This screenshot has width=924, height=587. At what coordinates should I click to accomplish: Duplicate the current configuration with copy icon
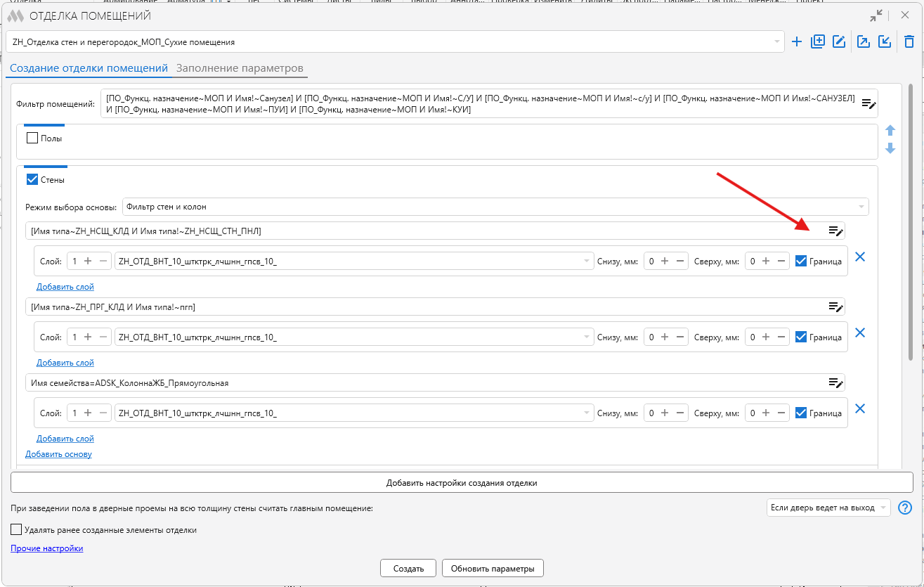tap(818, 41)
